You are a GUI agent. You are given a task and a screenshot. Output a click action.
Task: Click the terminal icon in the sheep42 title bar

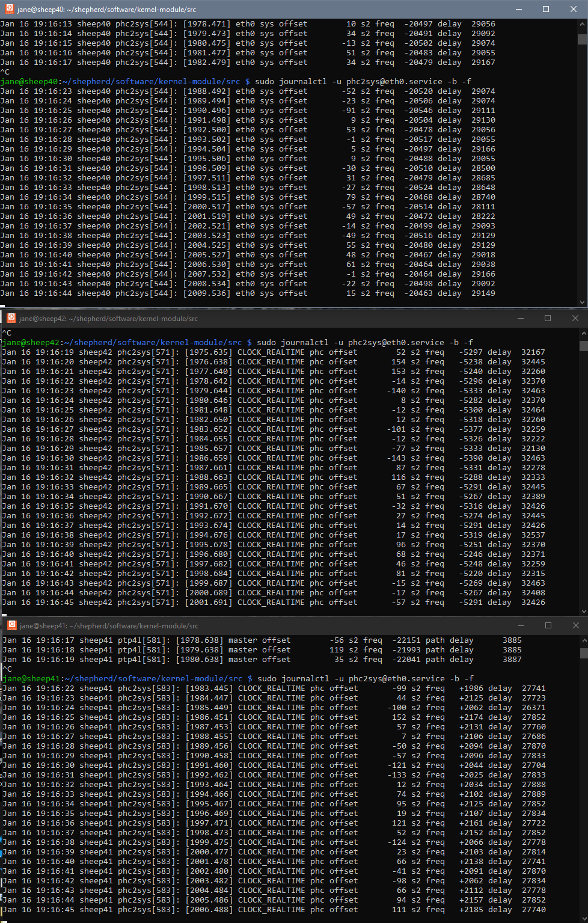click(x=10, y=318)
